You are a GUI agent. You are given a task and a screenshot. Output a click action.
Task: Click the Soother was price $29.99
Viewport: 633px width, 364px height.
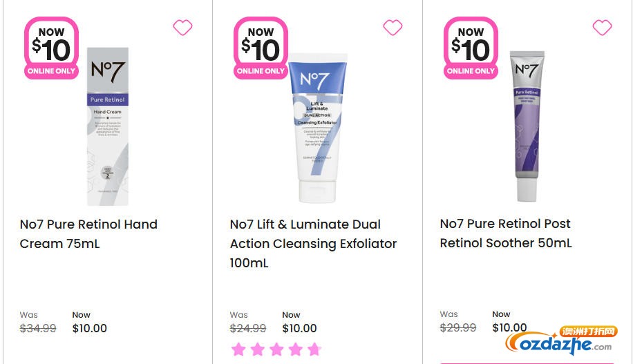coord(458,327)
